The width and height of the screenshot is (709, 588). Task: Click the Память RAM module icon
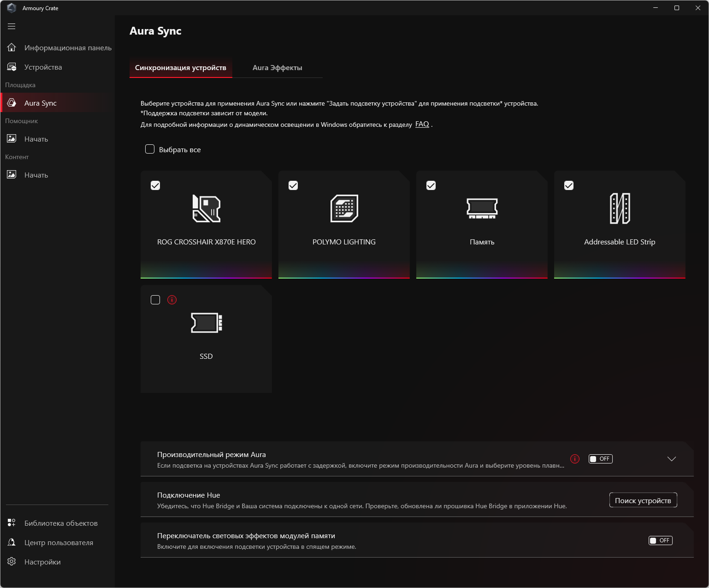(482, 208)
